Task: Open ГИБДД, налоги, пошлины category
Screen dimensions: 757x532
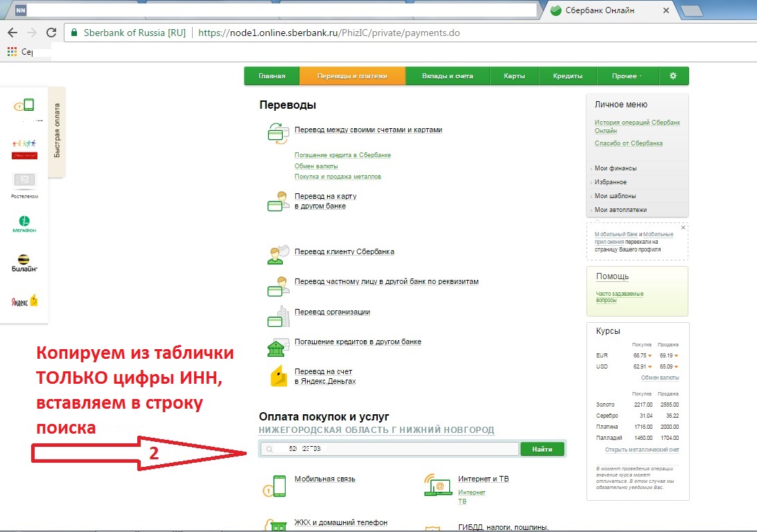Action: [x=503, y=527]
